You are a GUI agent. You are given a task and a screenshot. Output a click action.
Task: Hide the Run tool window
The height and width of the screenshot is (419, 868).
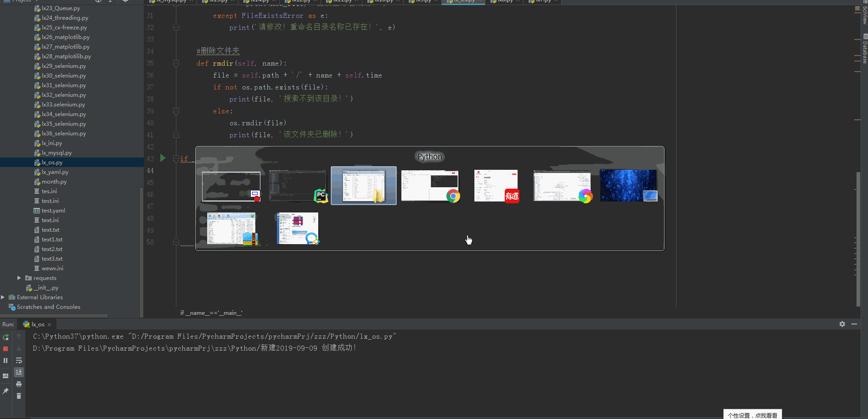click(x=854, y=324)
